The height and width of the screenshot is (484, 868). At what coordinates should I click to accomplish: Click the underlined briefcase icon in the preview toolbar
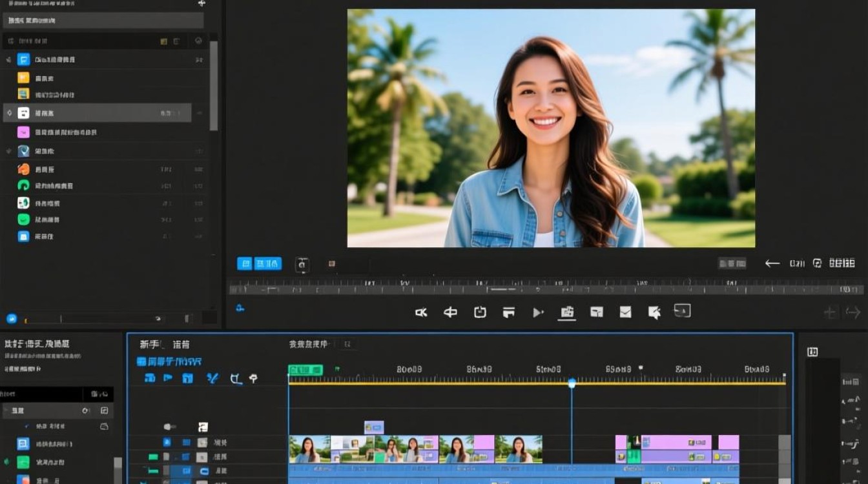tap(567, 312)
